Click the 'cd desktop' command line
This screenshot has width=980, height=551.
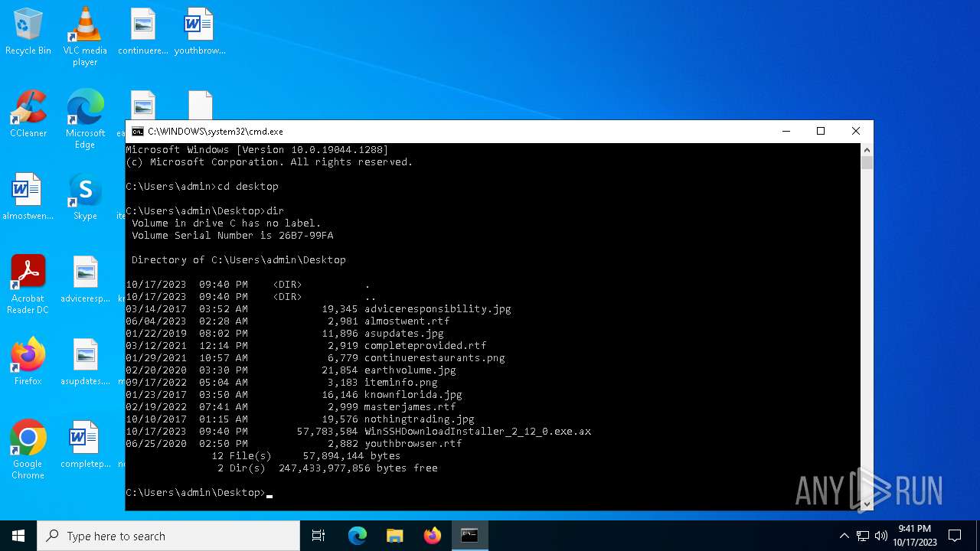(x=202, y=187)
